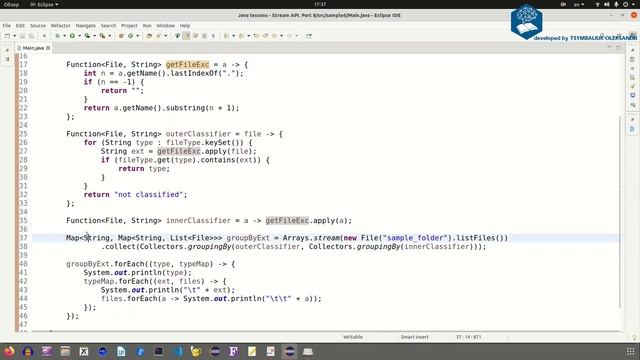This screenshot has height=360, width=640.
Task: Click the Open Task search icon
Action: [x=158, y=36]
